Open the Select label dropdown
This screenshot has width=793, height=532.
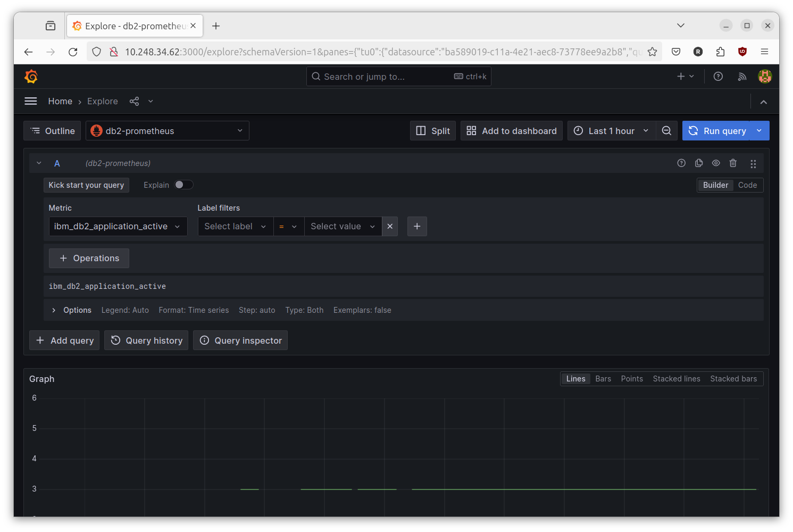[236, 226]
